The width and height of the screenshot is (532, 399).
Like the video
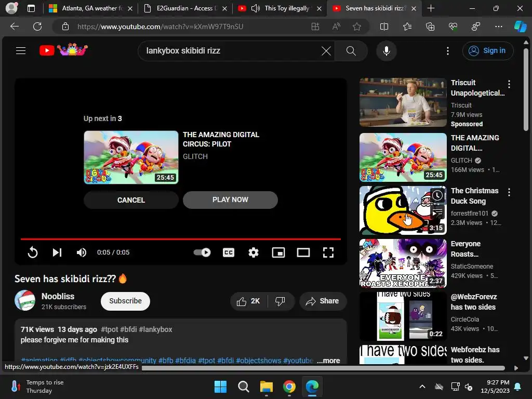[248, 301]
